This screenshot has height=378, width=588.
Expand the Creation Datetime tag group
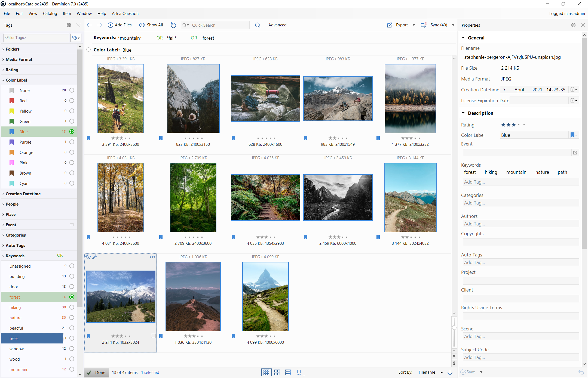(x=23, y=194)
